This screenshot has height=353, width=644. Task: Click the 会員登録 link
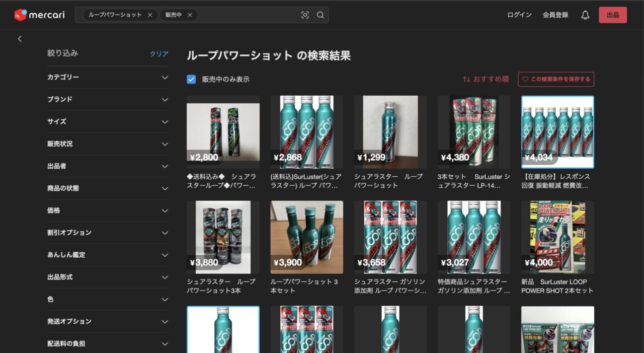click(x=555, y=15)
